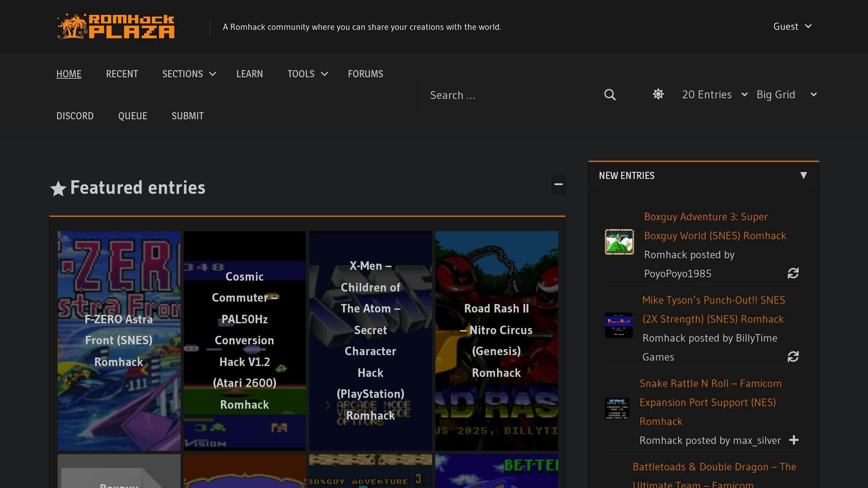Click 'Romhack posted by max_silver' text
The width and height of the screenshot is (868, 488).
pyautogui.click(x=710, y=441)
